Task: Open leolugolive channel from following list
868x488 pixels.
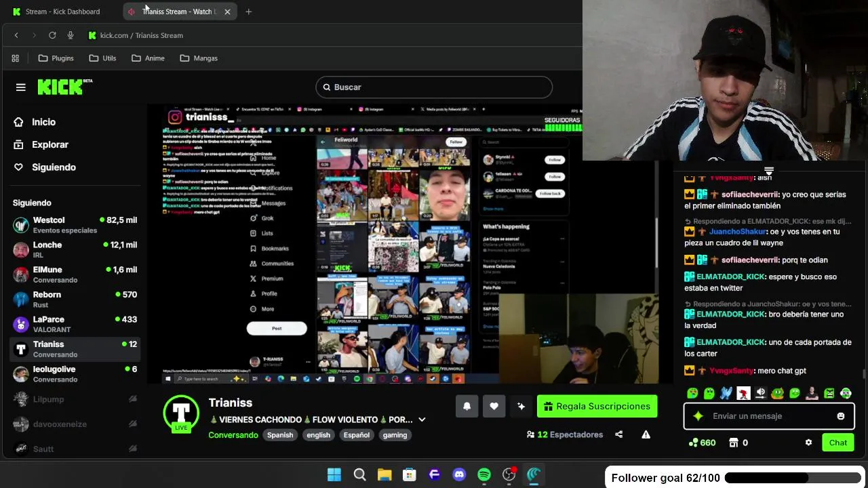Action: click(75, 374)
